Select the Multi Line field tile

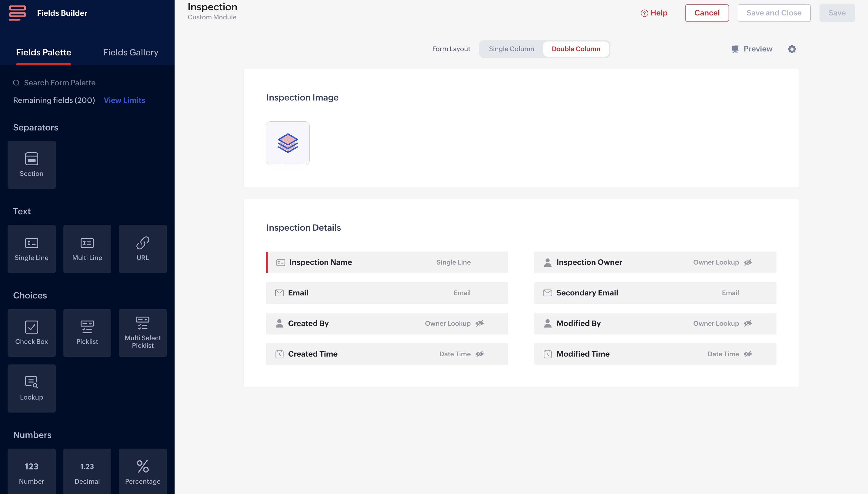click(x=87, y=249)
